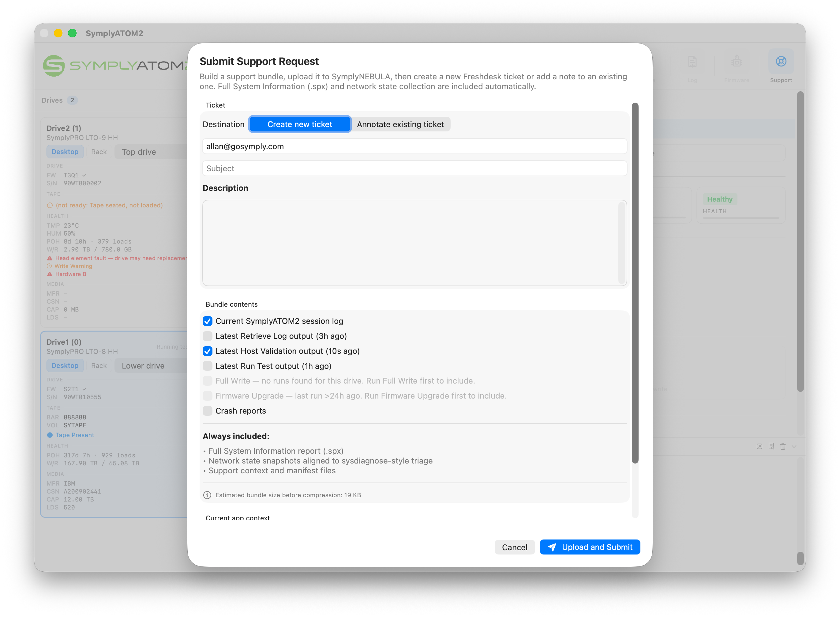
Task: Click the trash icon in log panel
Action: 783,446
